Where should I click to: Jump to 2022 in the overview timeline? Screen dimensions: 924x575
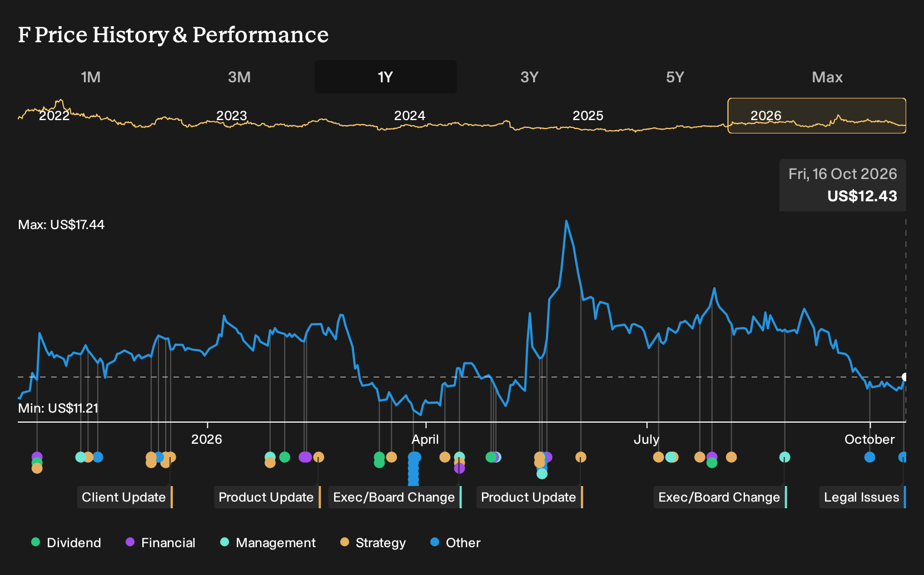[54, 116]
